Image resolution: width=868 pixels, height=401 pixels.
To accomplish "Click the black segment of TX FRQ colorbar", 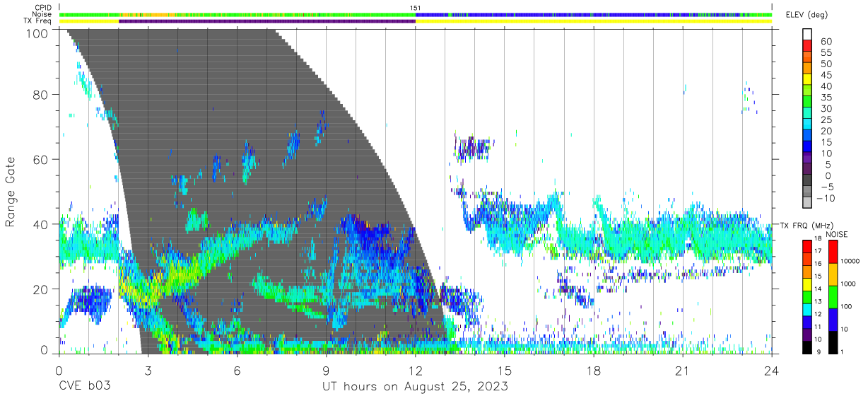I will pos(809,346).
